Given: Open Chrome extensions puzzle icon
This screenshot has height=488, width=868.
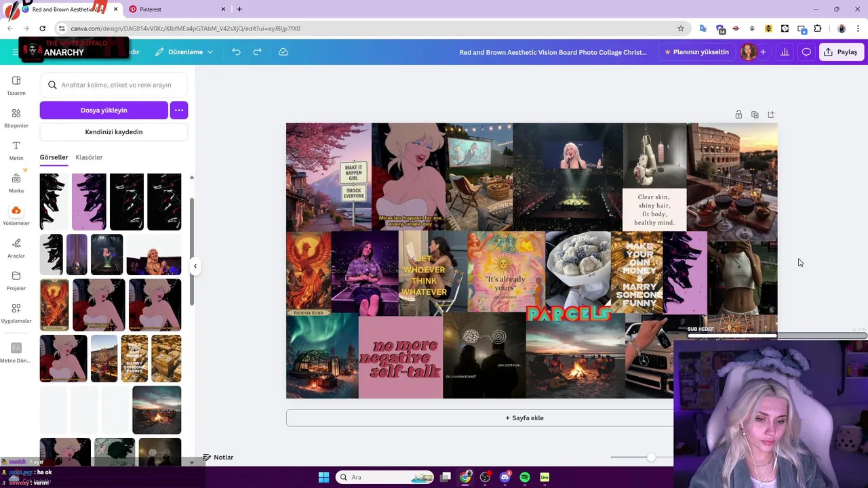Looking at the screenshot, I should point(817,28).
